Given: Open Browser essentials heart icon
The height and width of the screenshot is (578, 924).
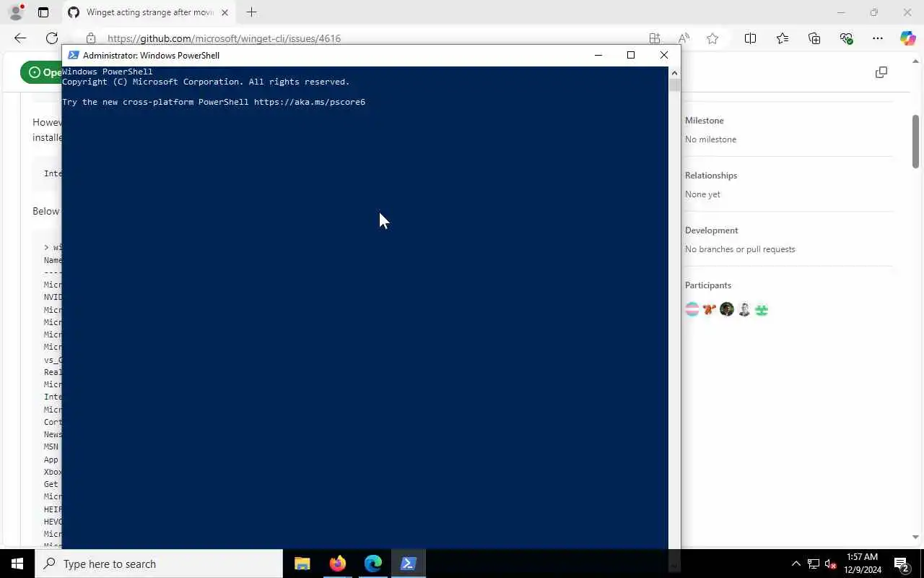Looking at the screenshot, I should pos(846,38).
